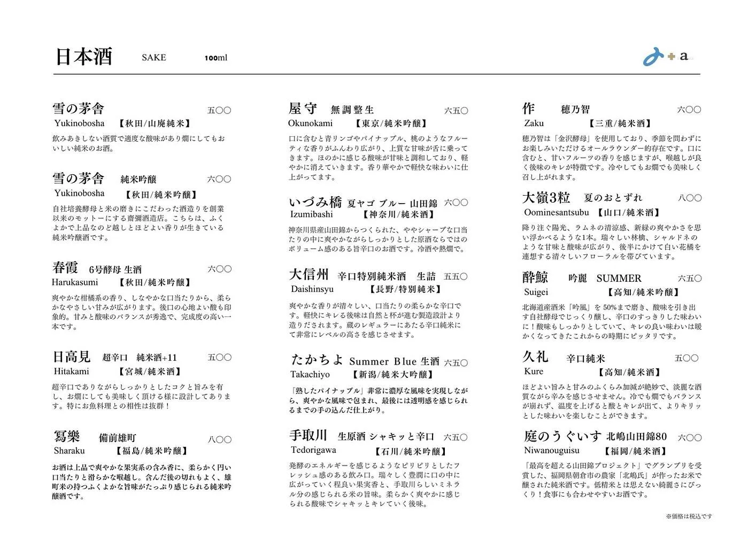Click the SAKE label beside the heading

(153, 58)
